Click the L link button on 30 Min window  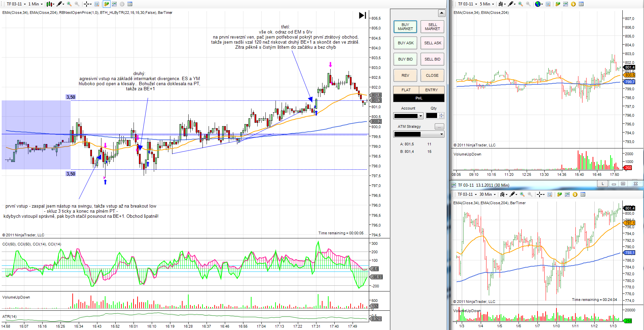(602, 184)
